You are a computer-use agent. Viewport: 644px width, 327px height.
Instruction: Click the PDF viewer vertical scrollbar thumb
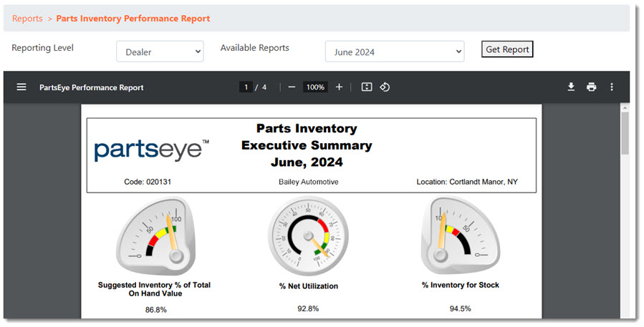coord(625,134)
